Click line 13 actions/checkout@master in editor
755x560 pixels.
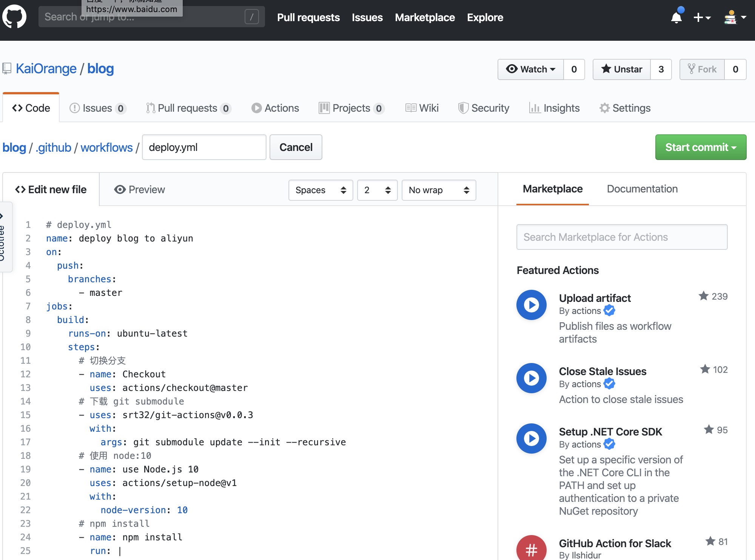tap(185, 388)
